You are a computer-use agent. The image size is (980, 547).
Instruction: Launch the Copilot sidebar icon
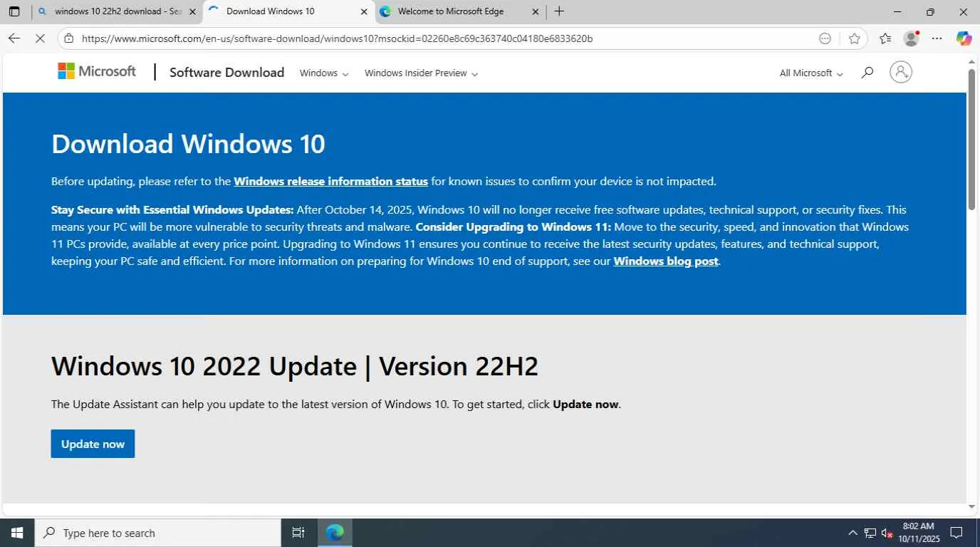(964, 38)
